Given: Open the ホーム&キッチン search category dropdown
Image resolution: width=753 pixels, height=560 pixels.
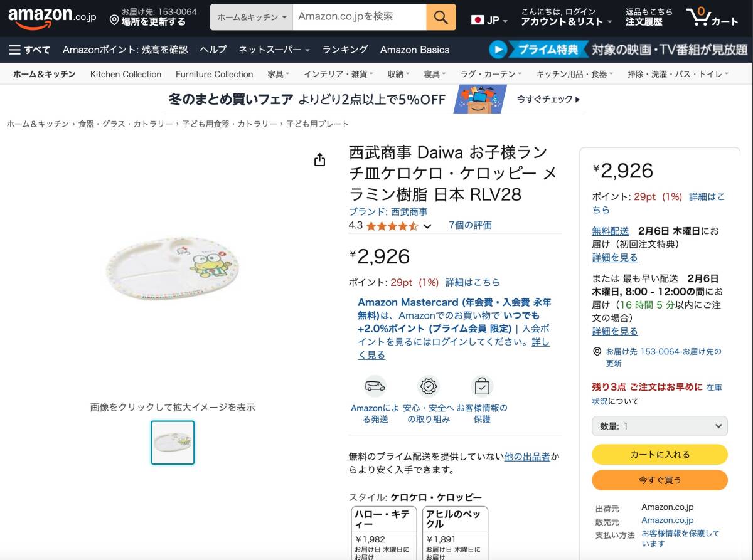Looking at the screenshot, I should point(252,17).
